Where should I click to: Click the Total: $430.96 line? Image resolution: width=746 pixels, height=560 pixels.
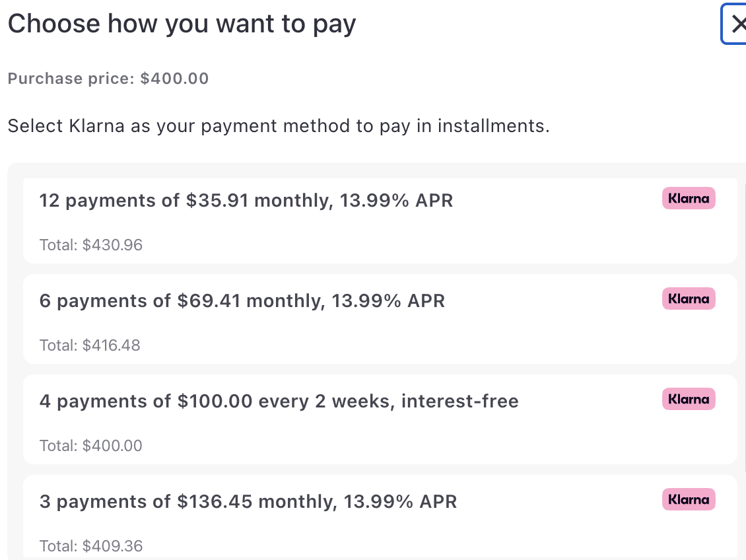91,245
